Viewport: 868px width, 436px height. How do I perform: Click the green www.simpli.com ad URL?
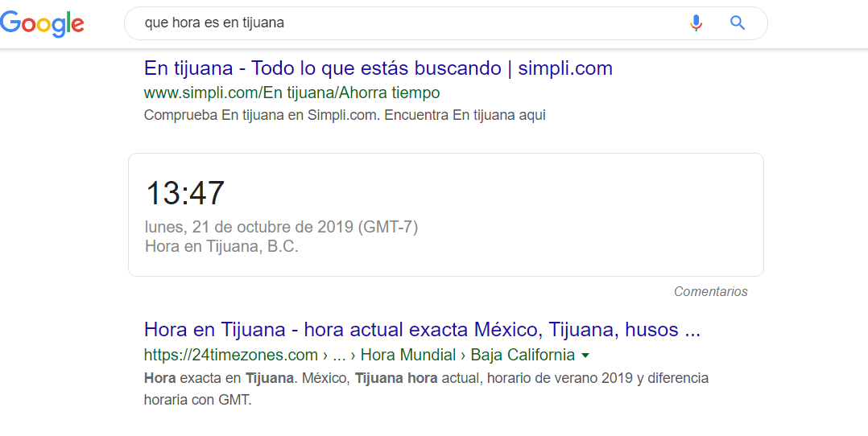(x=291, y=93)
